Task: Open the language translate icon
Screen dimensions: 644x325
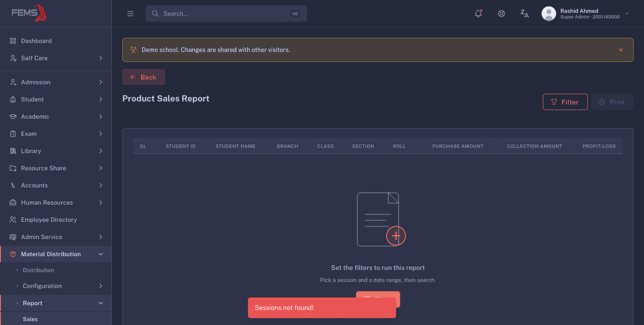Action: pos(525,14)
